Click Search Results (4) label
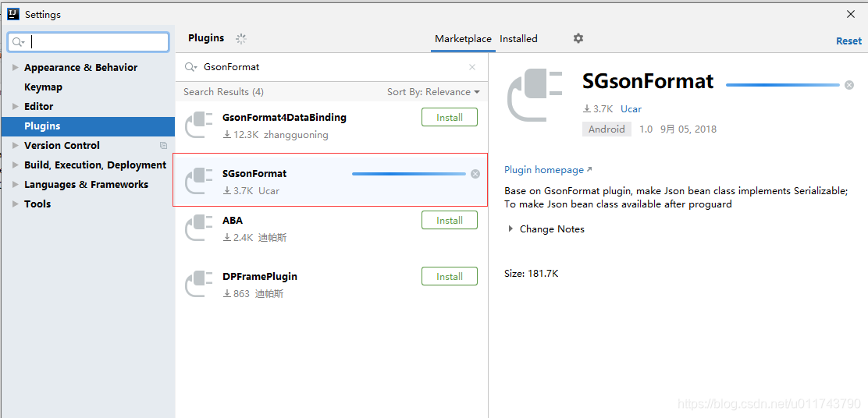 224,92
